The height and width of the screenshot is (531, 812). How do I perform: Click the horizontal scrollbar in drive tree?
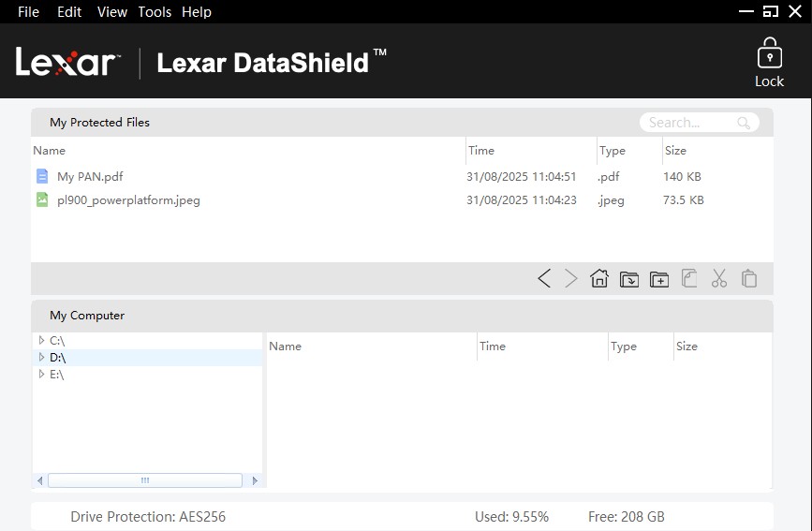click(x=145, y=480)
